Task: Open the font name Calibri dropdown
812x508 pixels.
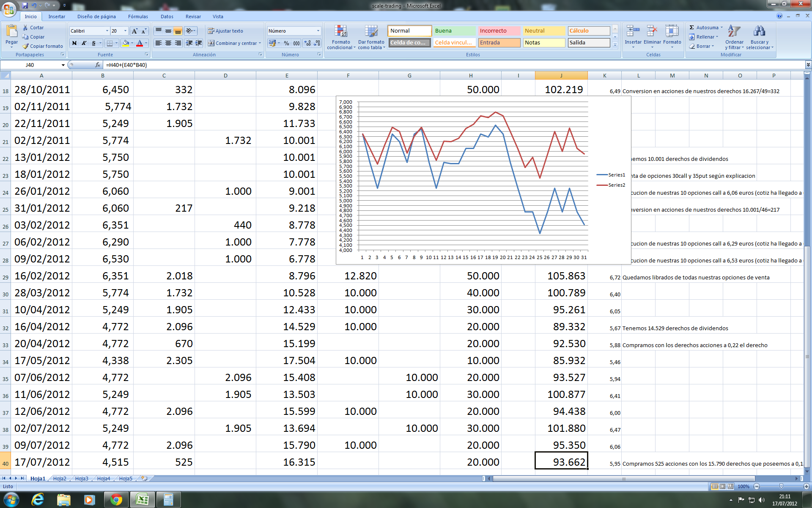Action: pyautogui.click(x=107, y=31)
